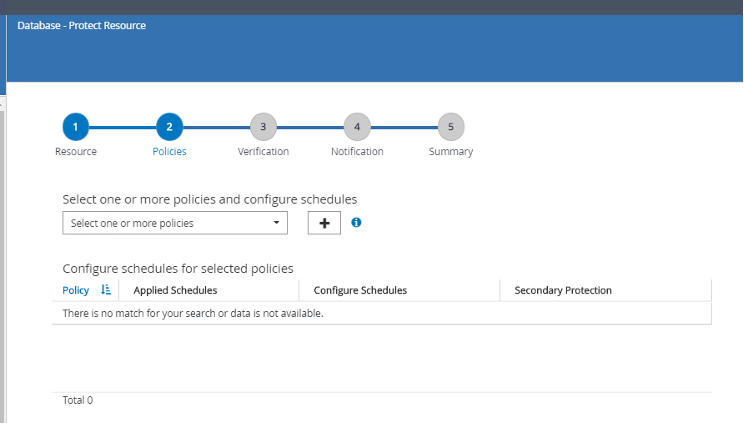This screenshot has width=744, height=424.
Task: Click the policies dropdown caret arrow
Action: [x=277, y=223]
